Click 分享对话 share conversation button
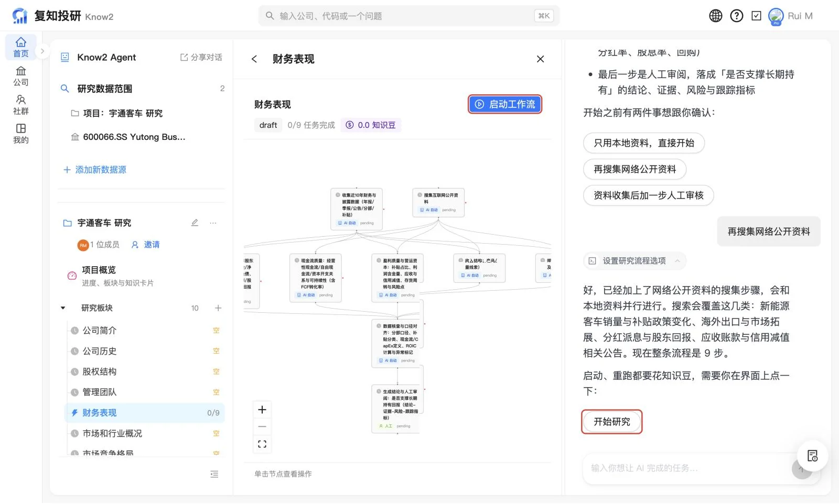This screenshot has height=504, width=839. click(201, 57)
